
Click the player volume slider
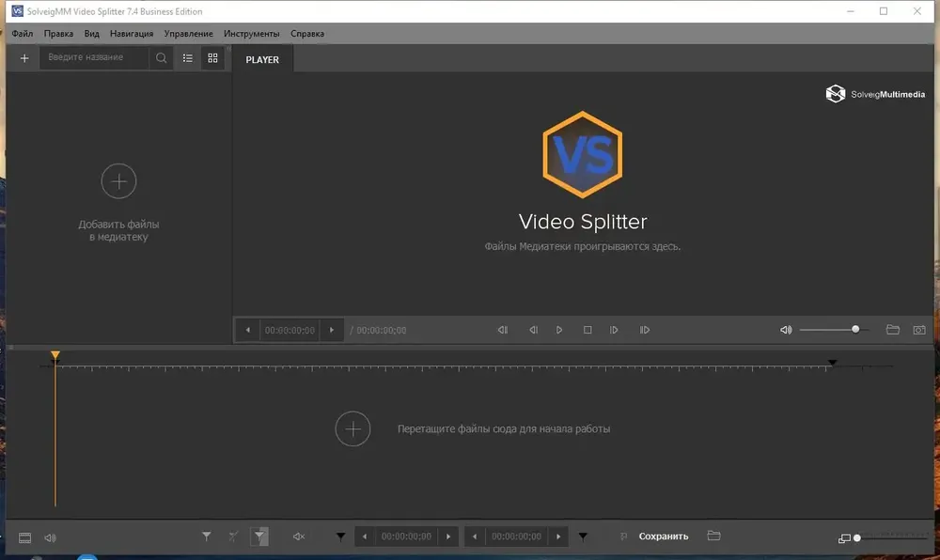point(834,330)
